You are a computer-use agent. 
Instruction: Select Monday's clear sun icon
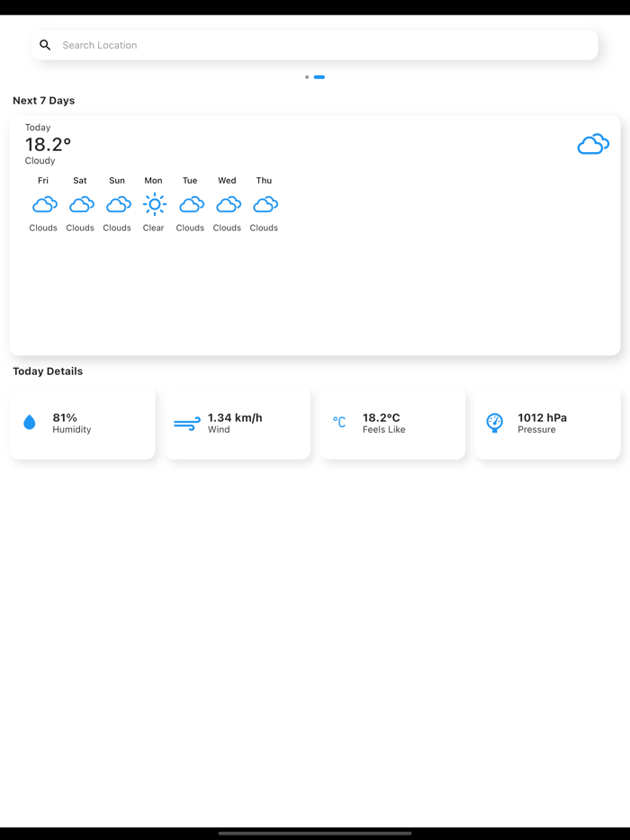point(155,204)
